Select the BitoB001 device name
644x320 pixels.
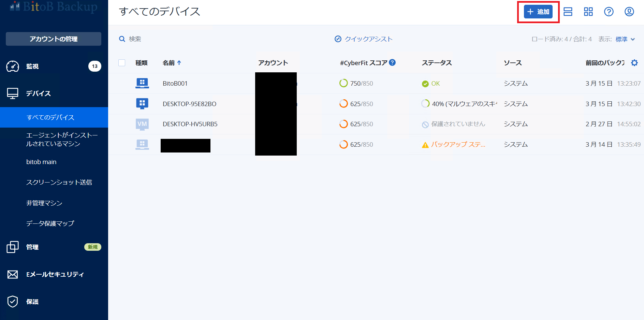point(175,84)
